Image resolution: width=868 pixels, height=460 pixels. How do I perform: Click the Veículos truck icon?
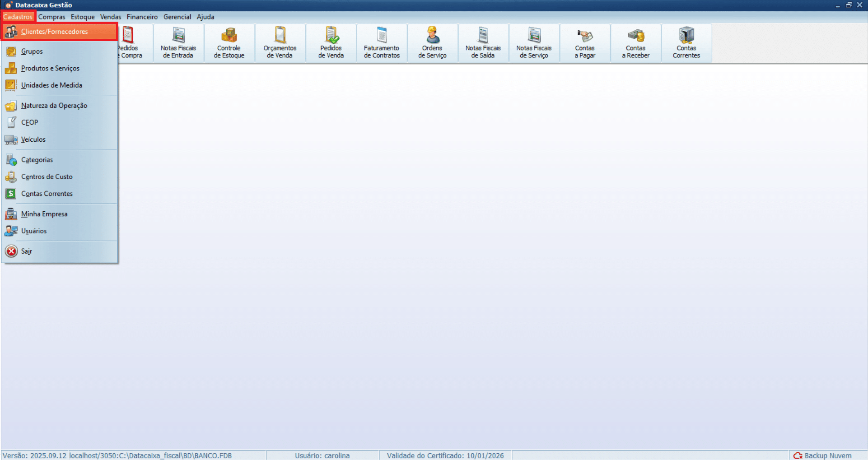click(x=11, y=139)
